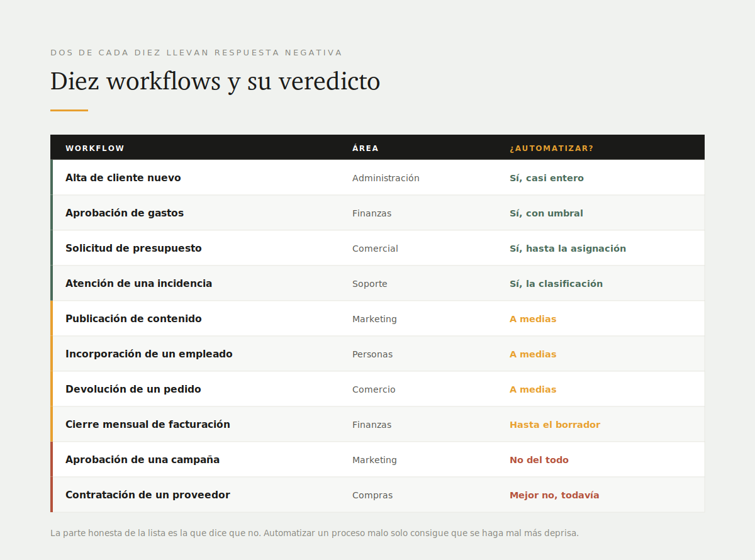Click 'Cierre mensual de facturación' workflow name
Image resolution: width=755 pixels, height=560 pixels.
click(x=148, y=425)
